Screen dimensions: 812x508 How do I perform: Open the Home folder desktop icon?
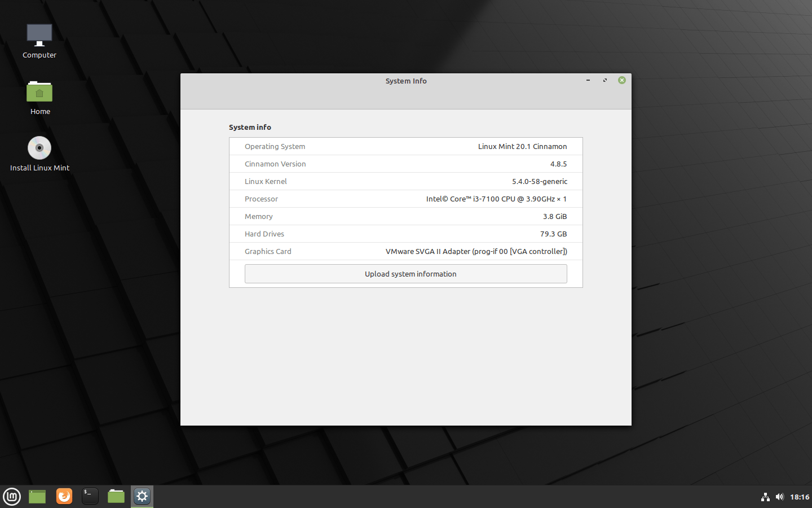coord(39,91)
